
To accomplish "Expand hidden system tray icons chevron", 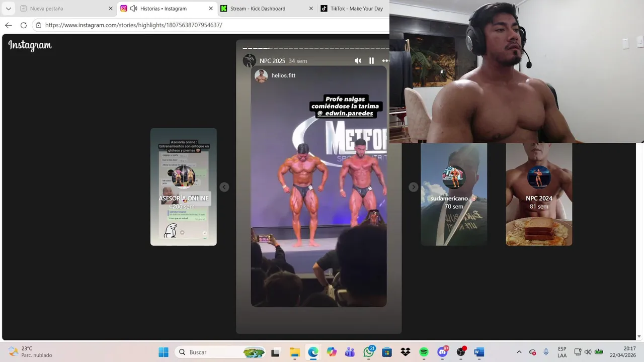I will click(x=519, y=352).
